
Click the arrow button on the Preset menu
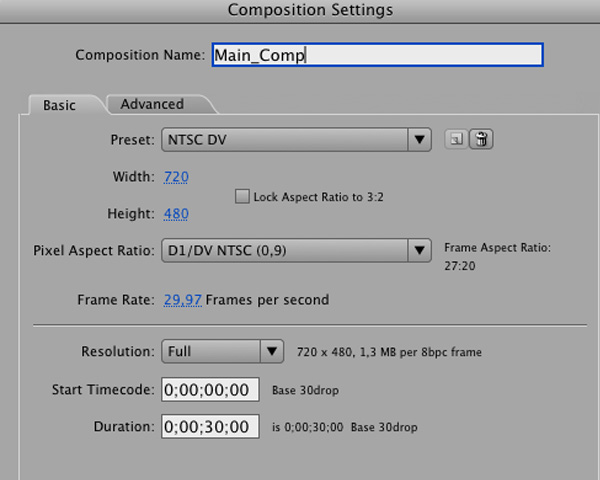(x=421, y=140)
